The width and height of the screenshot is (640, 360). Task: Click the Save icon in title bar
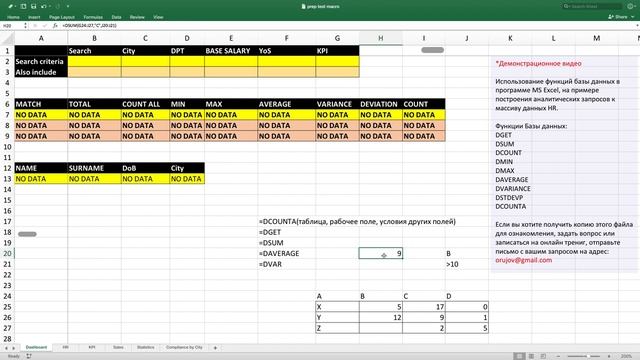33,7
